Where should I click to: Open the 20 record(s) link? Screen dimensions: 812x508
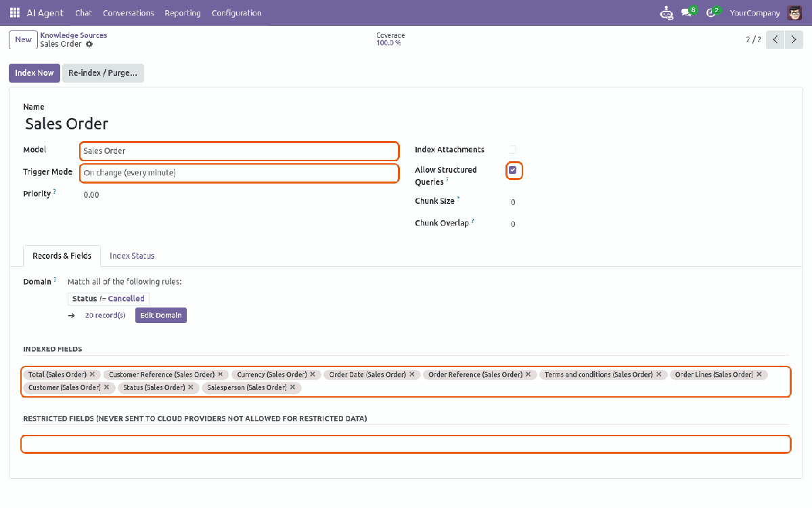click(105, 315)
